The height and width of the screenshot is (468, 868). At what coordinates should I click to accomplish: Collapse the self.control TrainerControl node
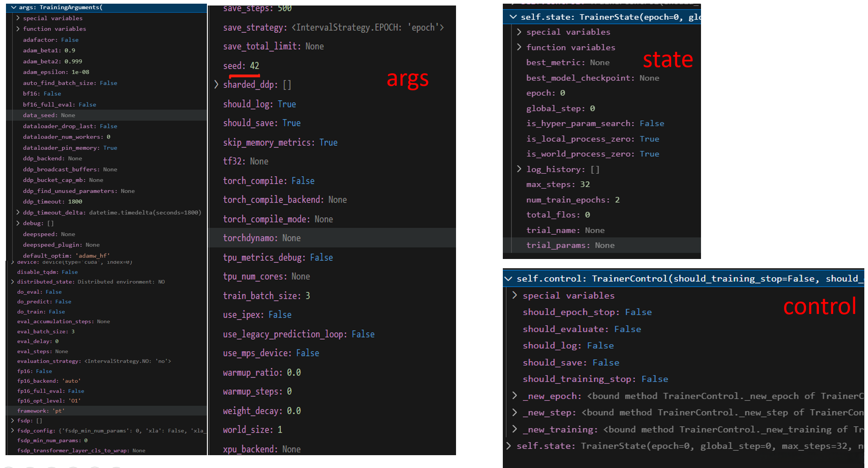click(508, 279)
